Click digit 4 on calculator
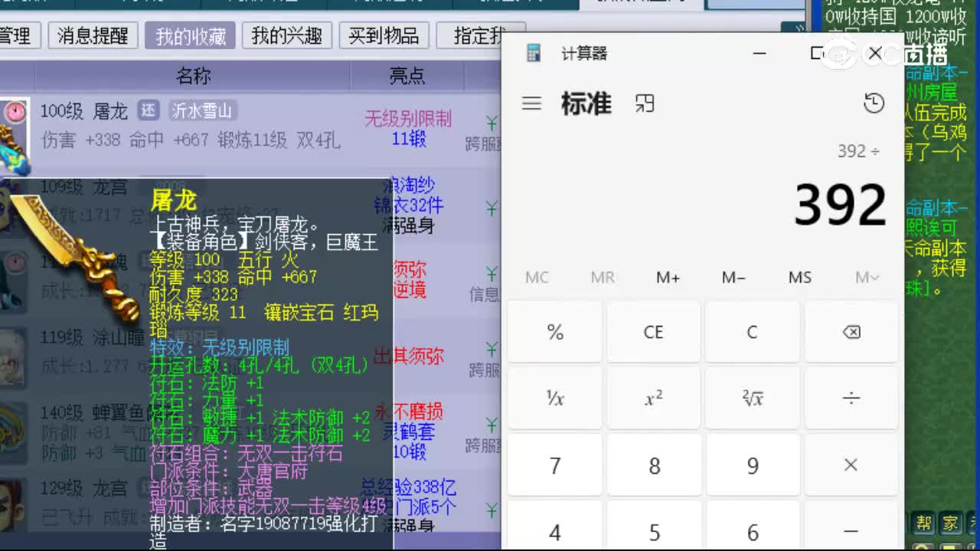The height and width of the screenshot is (551, 980). click(555, 530)
